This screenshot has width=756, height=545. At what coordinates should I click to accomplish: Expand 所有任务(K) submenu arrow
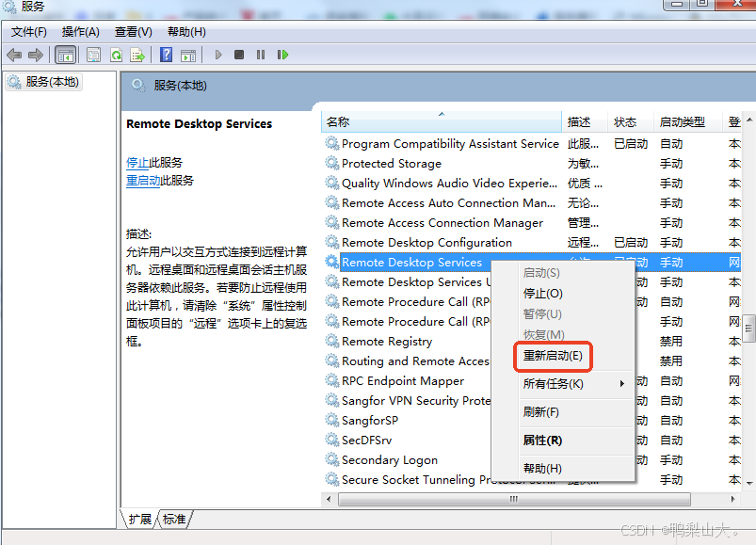622,384
